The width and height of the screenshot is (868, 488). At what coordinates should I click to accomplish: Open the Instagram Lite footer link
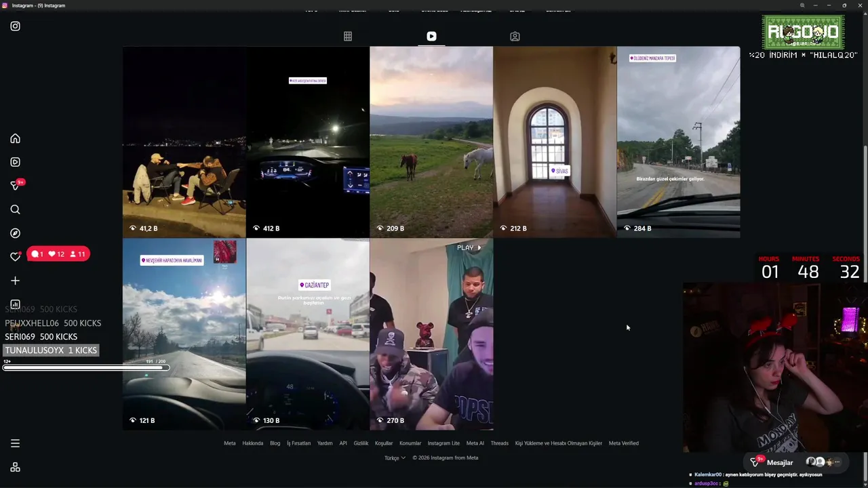pyautogui.click(x=443, y=443)
